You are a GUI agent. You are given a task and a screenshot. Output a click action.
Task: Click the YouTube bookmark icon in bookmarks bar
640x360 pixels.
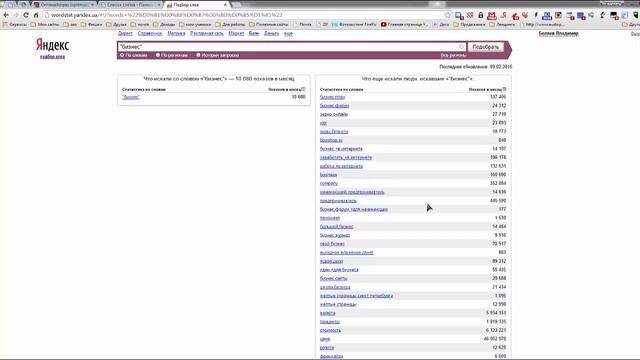(x=383, y=24)
